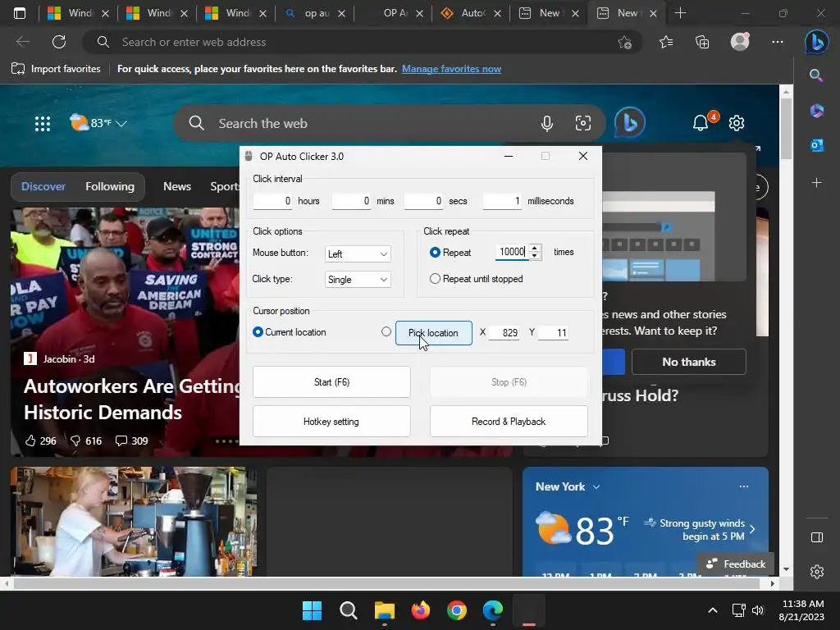Click the milliseconds interval field
This screenshot has height=630, width=840.
[503, 201]
